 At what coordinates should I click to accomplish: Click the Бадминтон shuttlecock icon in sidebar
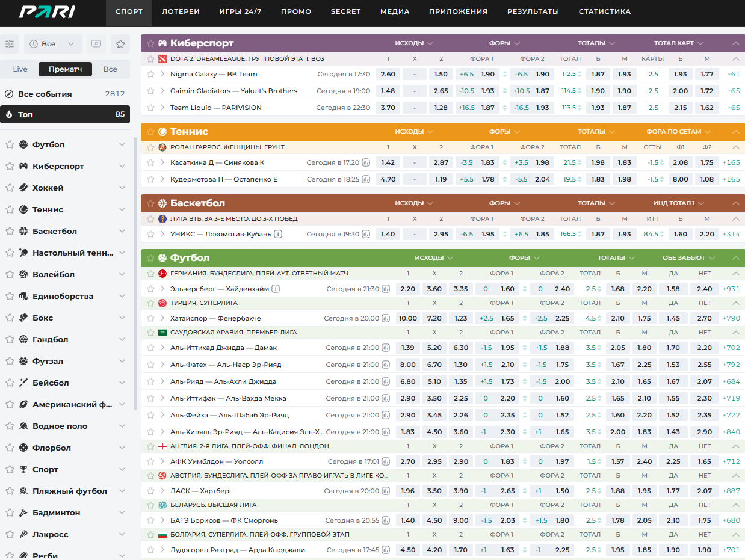coord(23,512)
